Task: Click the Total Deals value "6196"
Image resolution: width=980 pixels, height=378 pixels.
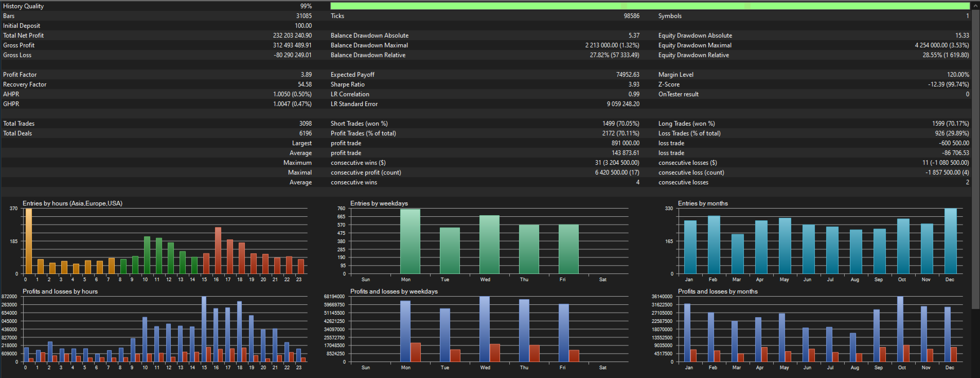Action: 306,133
